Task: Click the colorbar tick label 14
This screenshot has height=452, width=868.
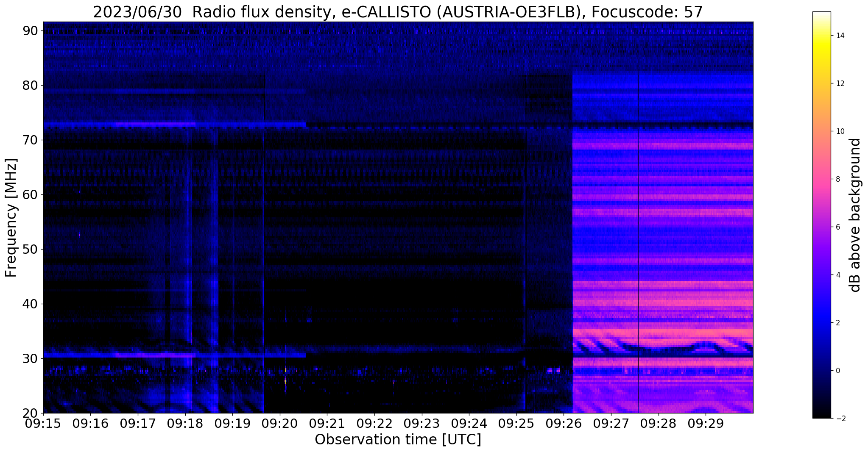Action: click(x=840, y=36)
